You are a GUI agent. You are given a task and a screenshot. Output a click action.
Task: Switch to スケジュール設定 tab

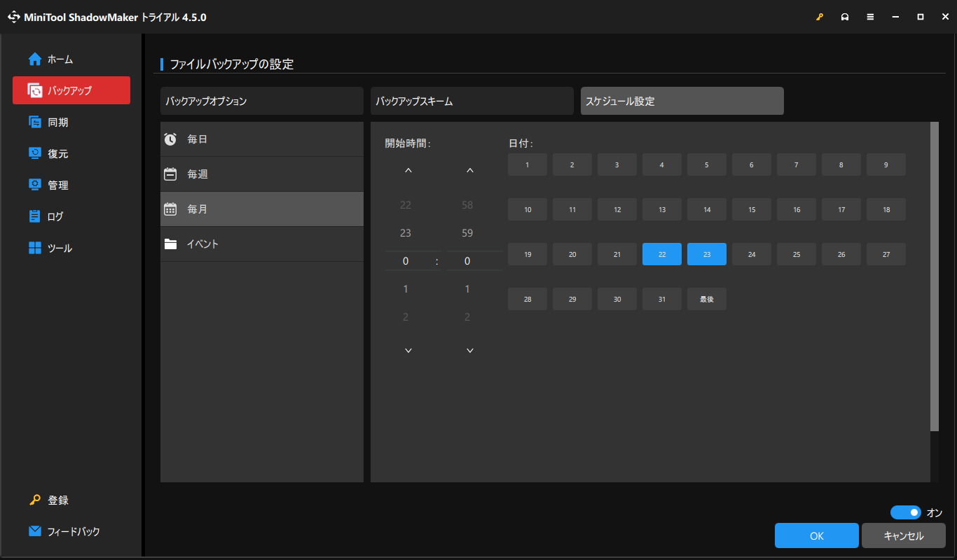[682, 101]
